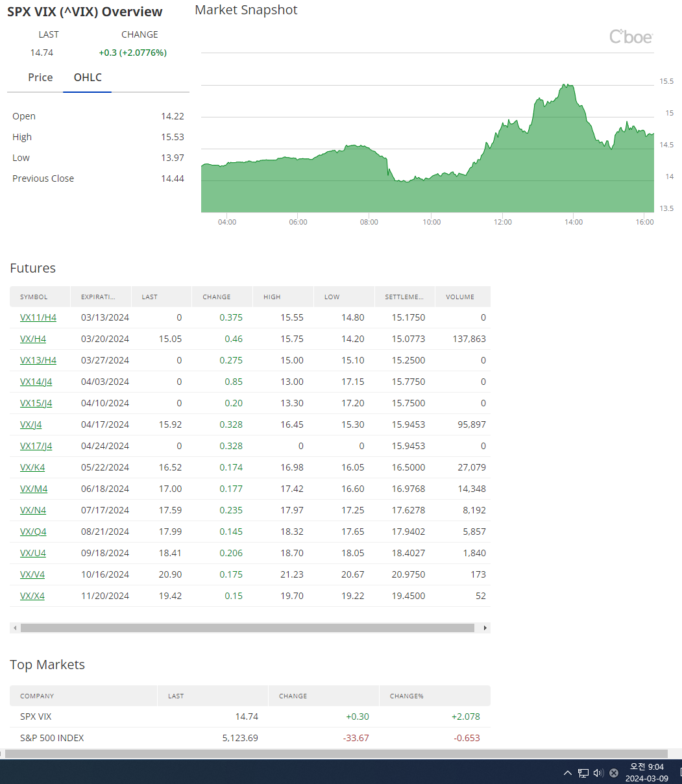Click the 14:00 time label on chart
Screen dimensions: 682x784
(574, 222)
